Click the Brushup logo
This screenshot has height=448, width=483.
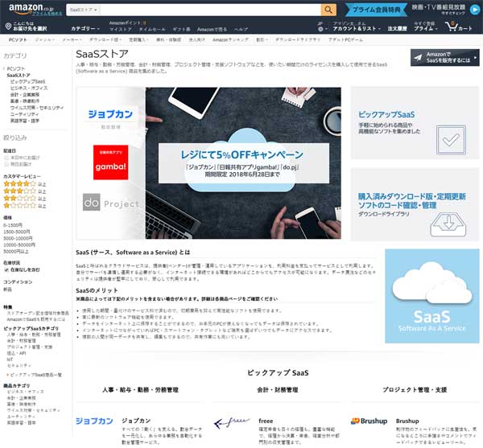tap(369, 421)
